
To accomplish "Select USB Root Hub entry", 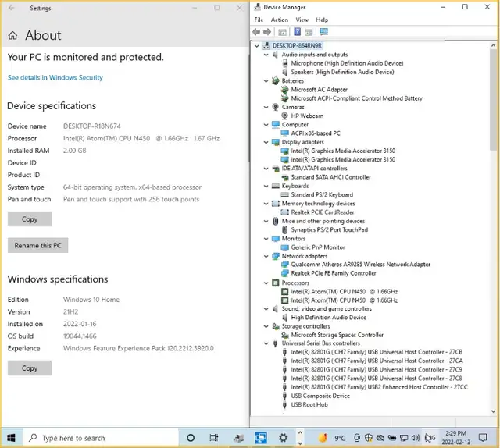I will click(x=309, y=404).
